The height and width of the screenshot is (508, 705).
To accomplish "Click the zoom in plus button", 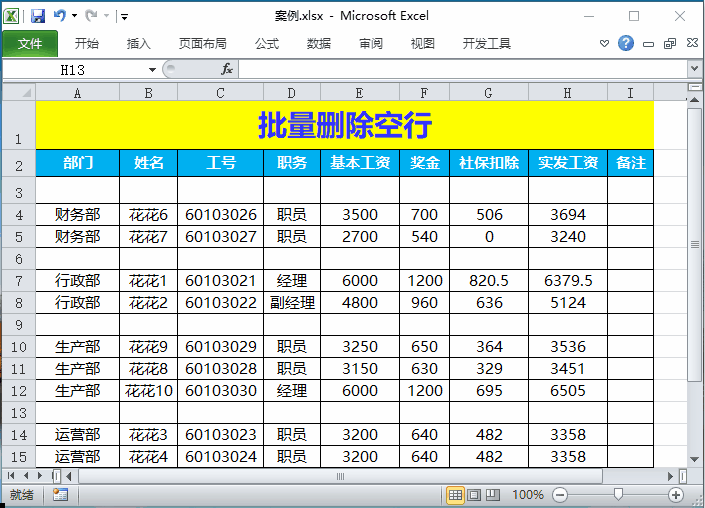I will pyautogui.click(x=676, y=495).
